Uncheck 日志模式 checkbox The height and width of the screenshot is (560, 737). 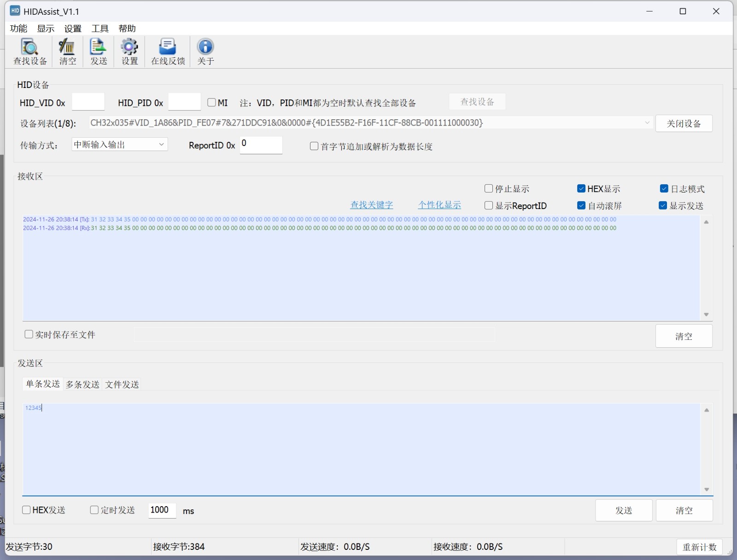point(664,188)
